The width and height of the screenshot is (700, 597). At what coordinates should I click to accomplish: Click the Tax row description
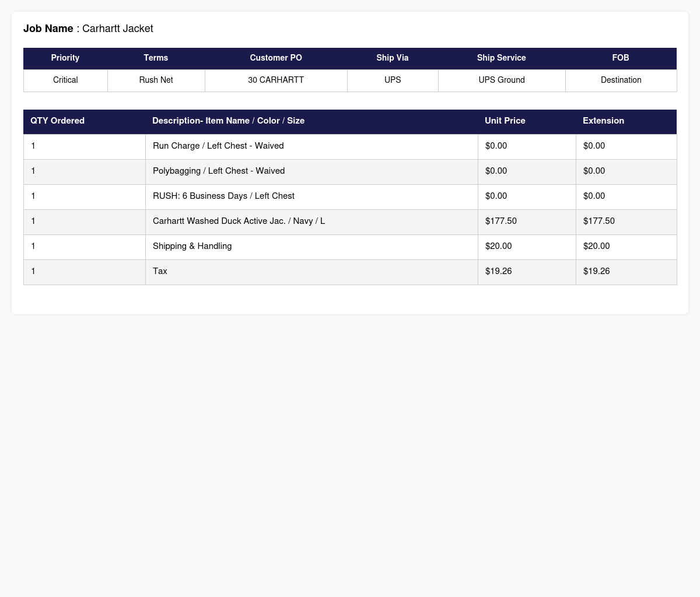(x=160, y=272)
